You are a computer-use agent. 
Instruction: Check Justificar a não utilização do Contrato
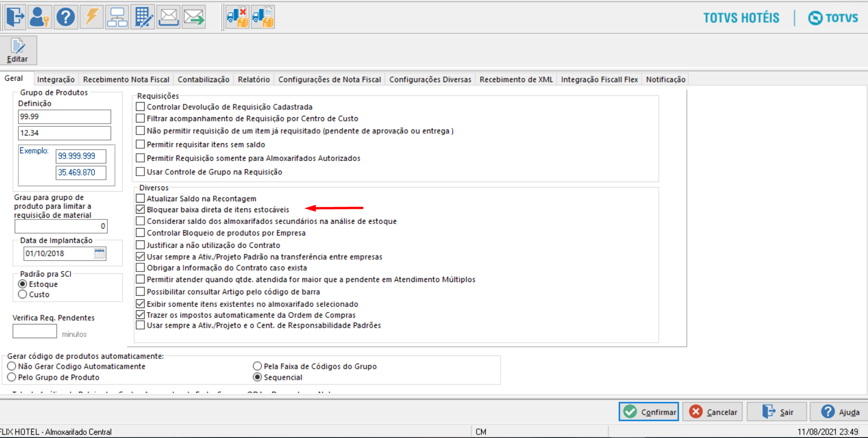click(141, 245)
